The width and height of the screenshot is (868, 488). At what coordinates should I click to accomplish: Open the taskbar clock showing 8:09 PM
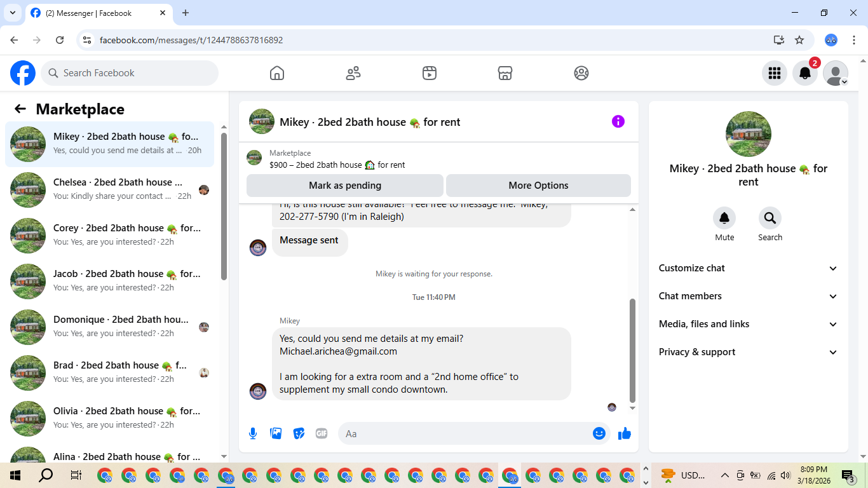click(814, 475)
